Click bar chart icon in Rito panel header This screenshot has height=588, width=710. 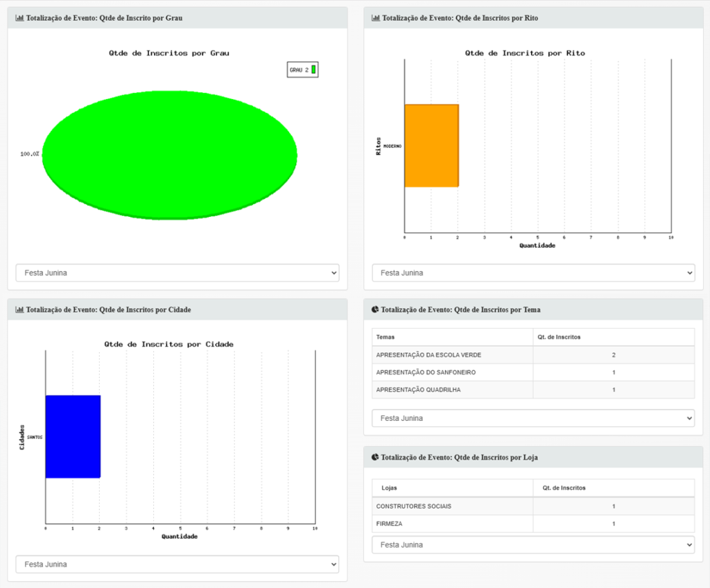(x=376, y=18)
